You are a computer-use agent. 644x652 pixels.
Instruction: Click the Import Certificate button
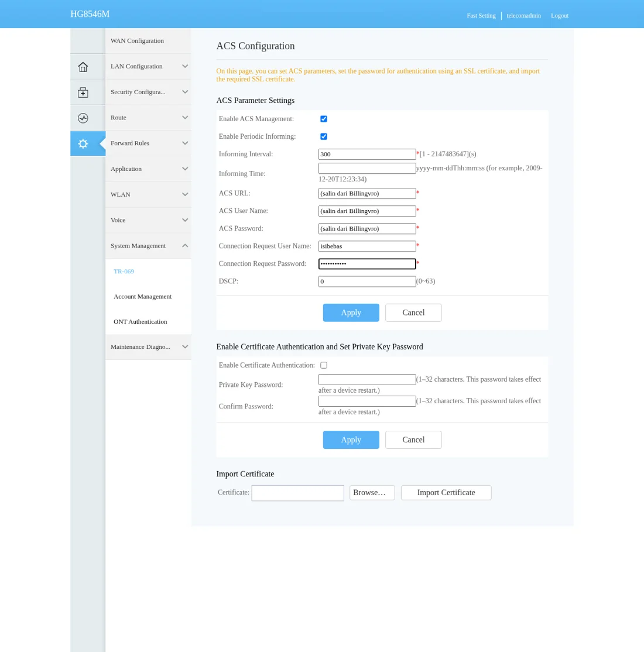tap(446, 493)
